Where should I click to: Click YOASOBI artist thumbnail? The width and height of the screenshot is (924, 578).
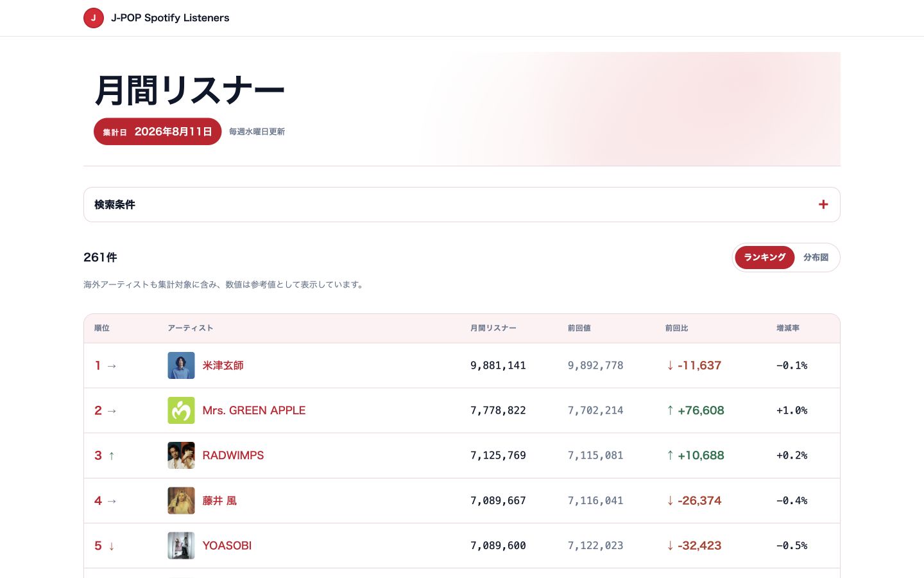[x=181, y=545]
